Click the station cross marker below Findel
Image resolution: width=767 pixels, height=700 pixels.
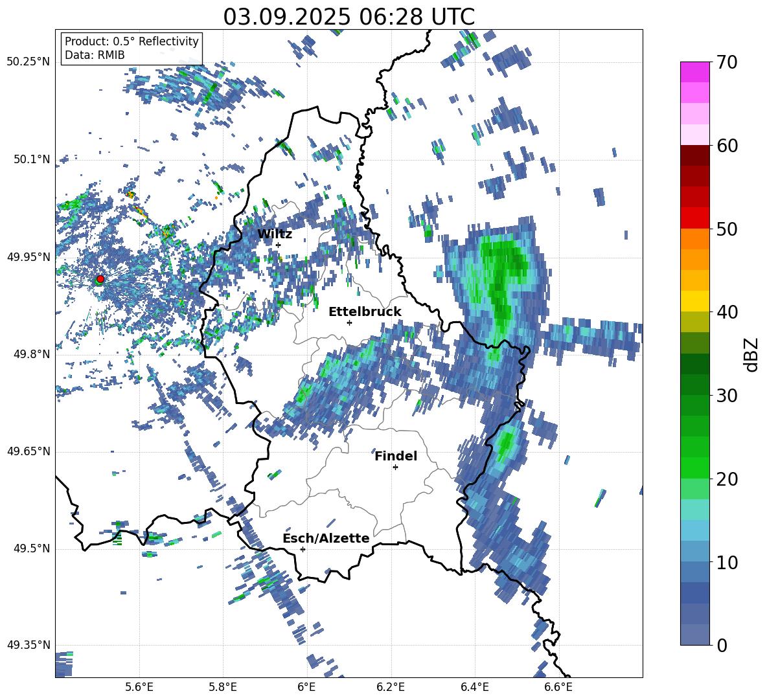pyautogui.click(x=395, y=468)
